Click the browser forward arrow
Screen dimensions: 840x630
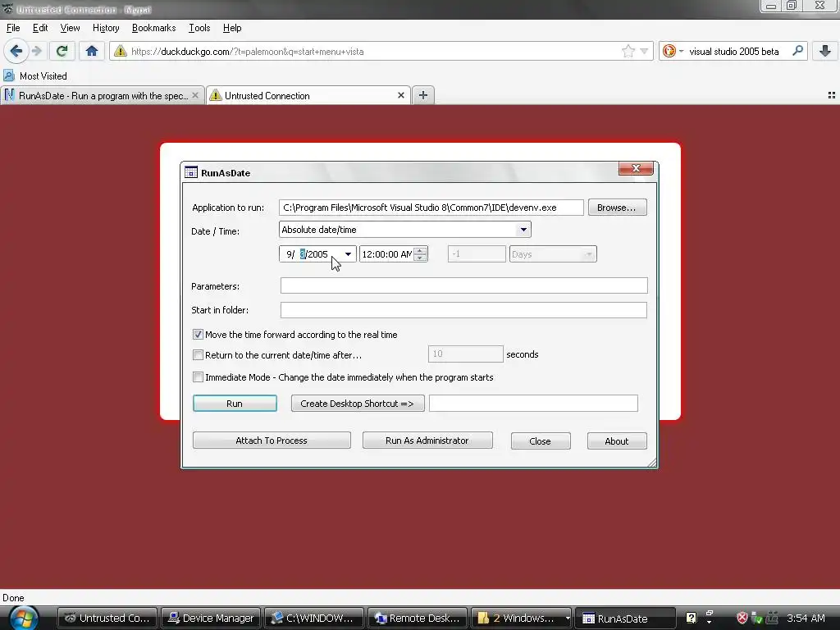click(x=37, y=52)
